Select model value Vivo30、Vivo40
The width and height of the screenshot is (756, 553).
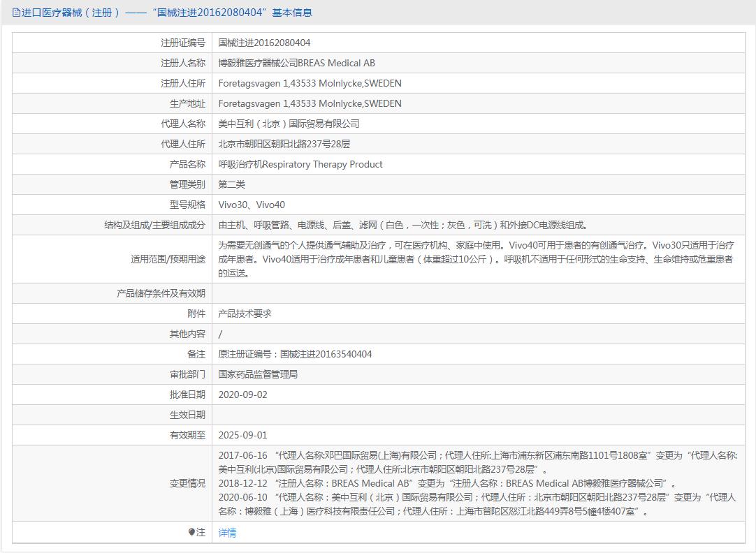[252, 205]
